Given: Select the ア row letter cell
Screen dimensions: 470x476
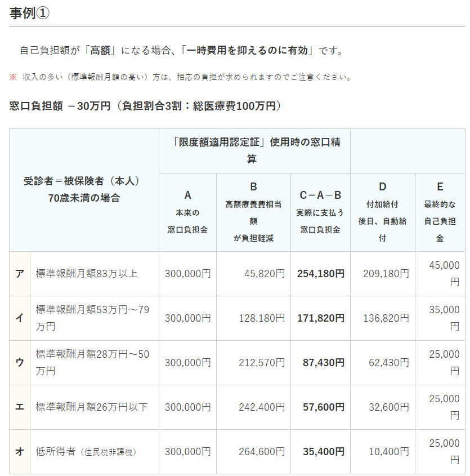Looking at the screenshot, I should pyautogui.click(x=20, y=274).
